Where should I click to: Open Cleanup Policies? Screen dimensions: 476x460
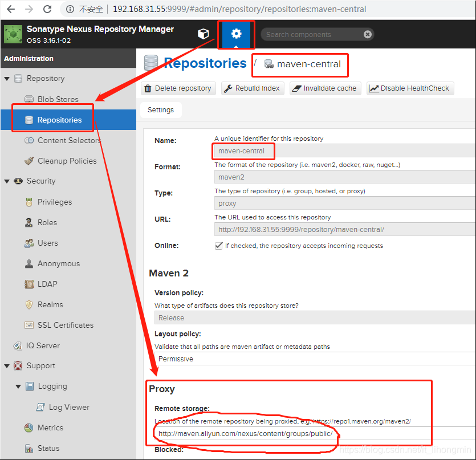pyautogui.click(x=67, y=161)
